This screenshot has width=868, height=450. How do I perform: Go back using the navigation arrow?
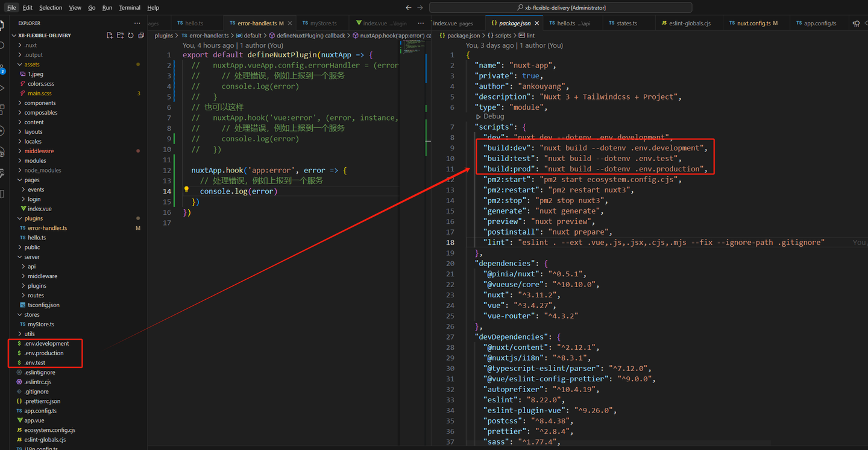[x=409, y=8]
